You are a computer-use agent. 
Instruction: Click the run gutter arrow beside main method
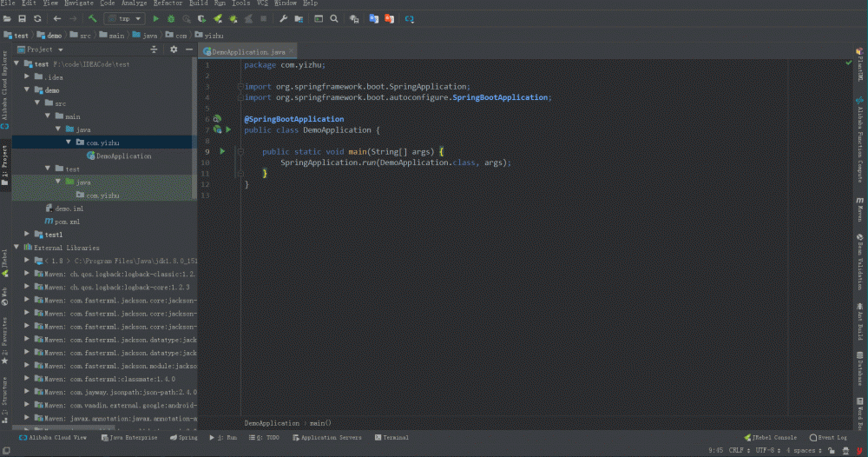pos(222,151)
